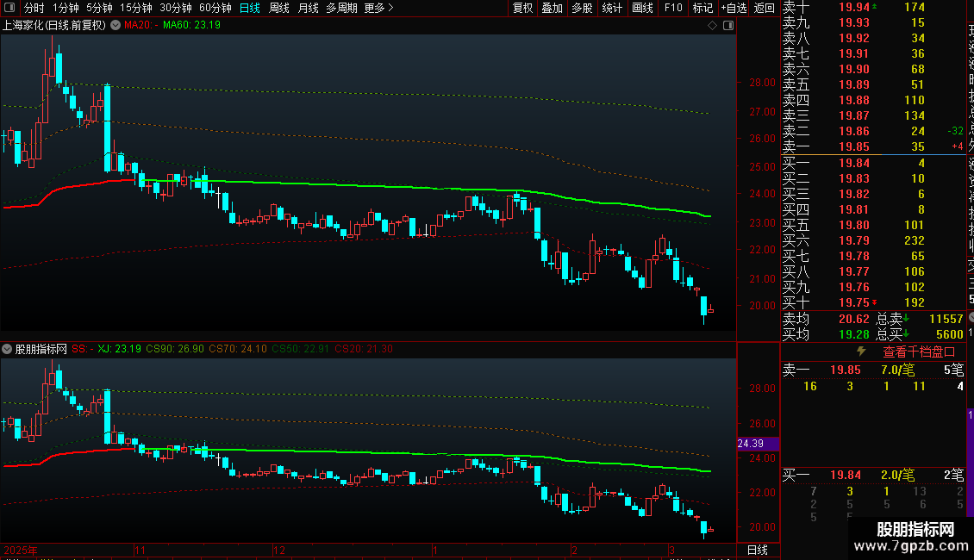Select the 买一 19.84 order book row with volume 4

tap(873, 163)
